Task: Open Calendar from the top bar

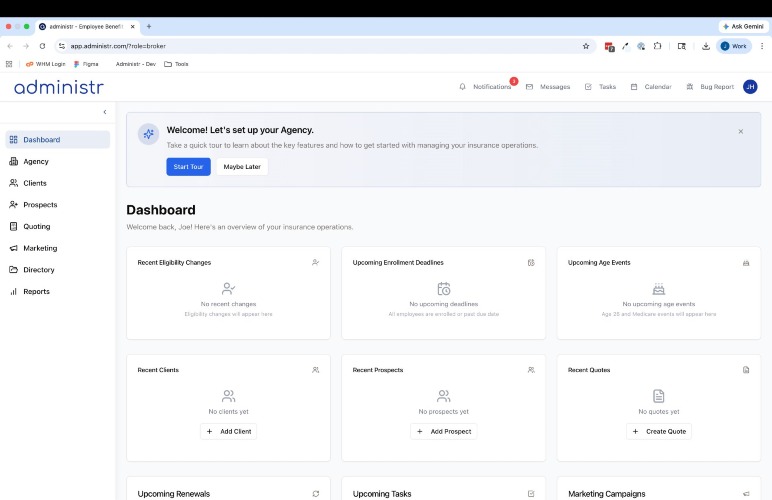Action: [651, 87]
